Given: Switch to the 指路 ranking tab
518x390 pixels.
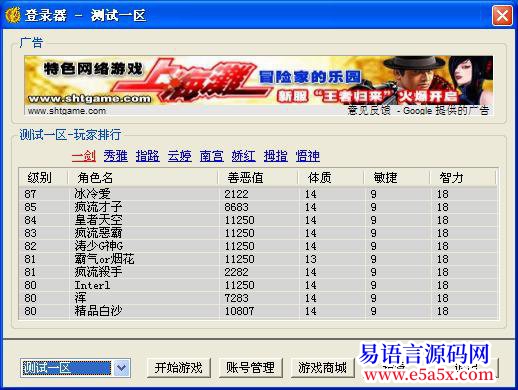Looking at the screenshot, I should point(148,156).
